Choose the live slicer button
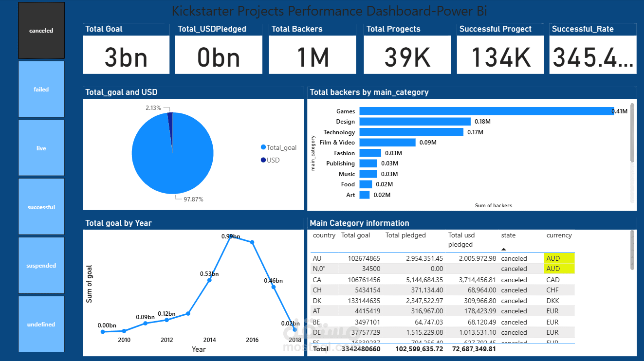 pos(41,148)
